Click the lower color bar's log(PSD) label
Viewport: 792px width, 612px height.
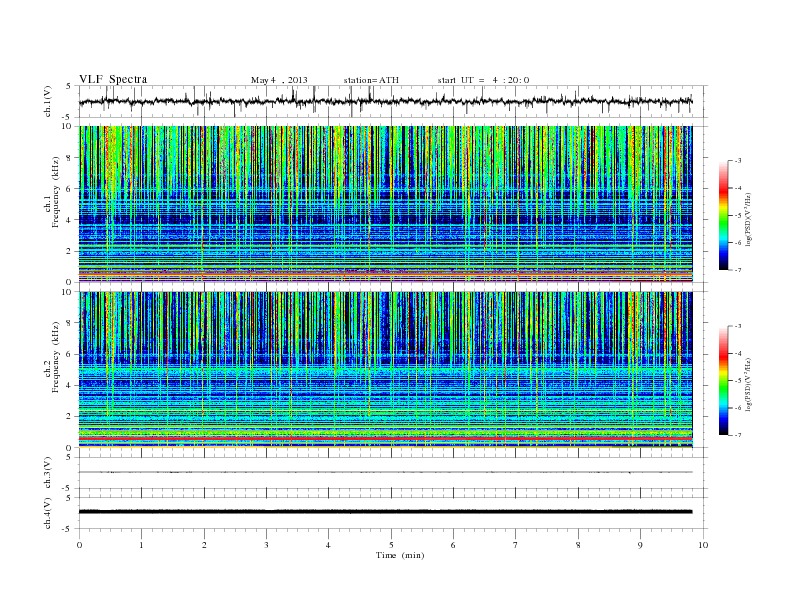750,384
